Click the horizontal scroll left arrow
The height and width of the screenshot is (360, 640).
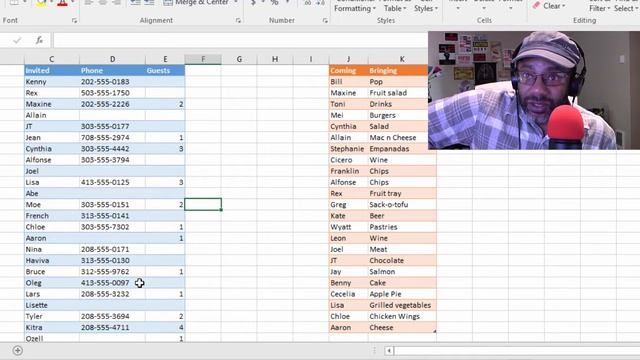coord(389,350)
